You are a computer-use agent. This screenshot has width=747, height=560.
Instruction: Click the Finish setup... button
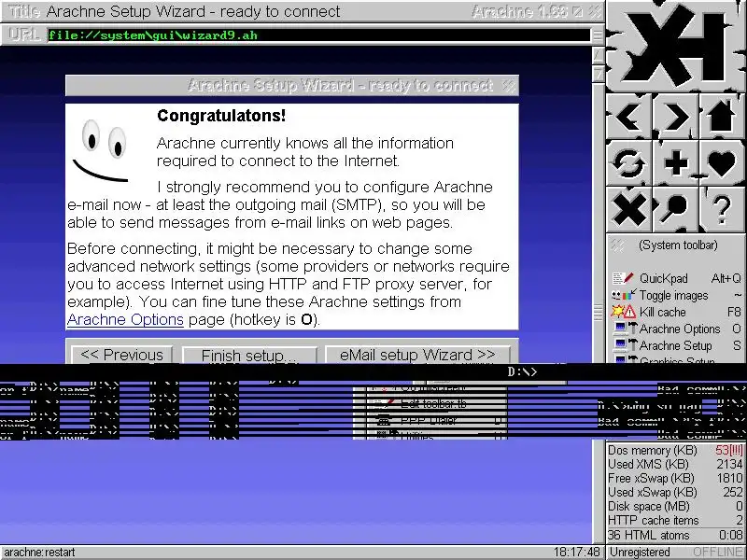point(249,356)
